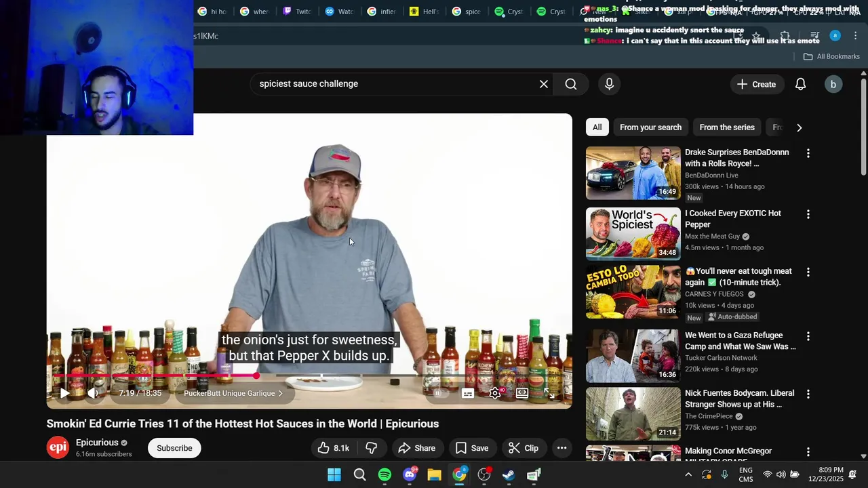Open Discord from taskbar
The width and height of the screenshot is (868, 488).
(x=410, y=474)
